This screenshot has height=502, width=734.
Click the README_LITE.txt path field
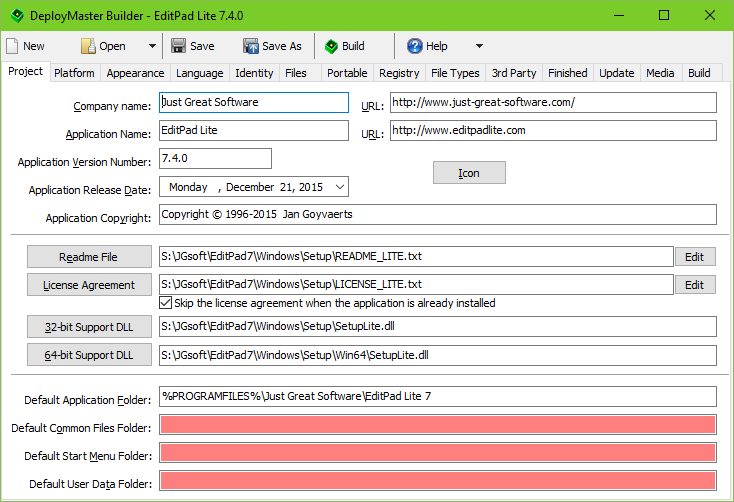pos(416,257)
